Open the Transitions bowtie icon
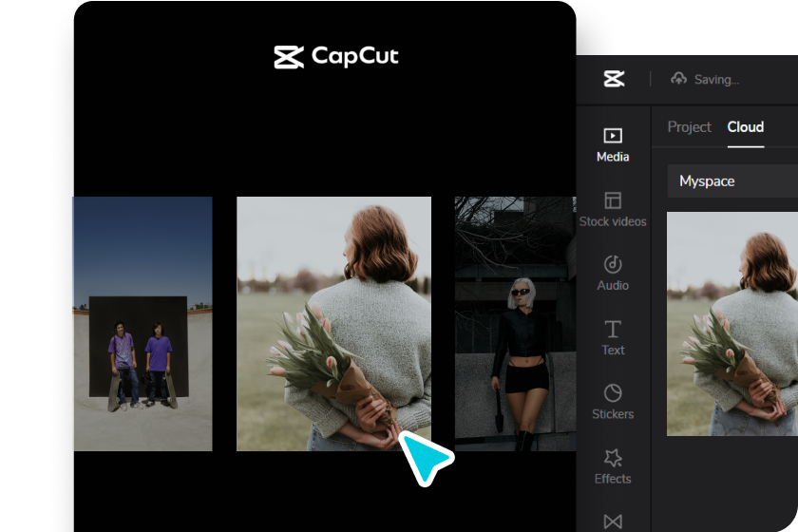 pyautogui.click(x=613, y=522)
